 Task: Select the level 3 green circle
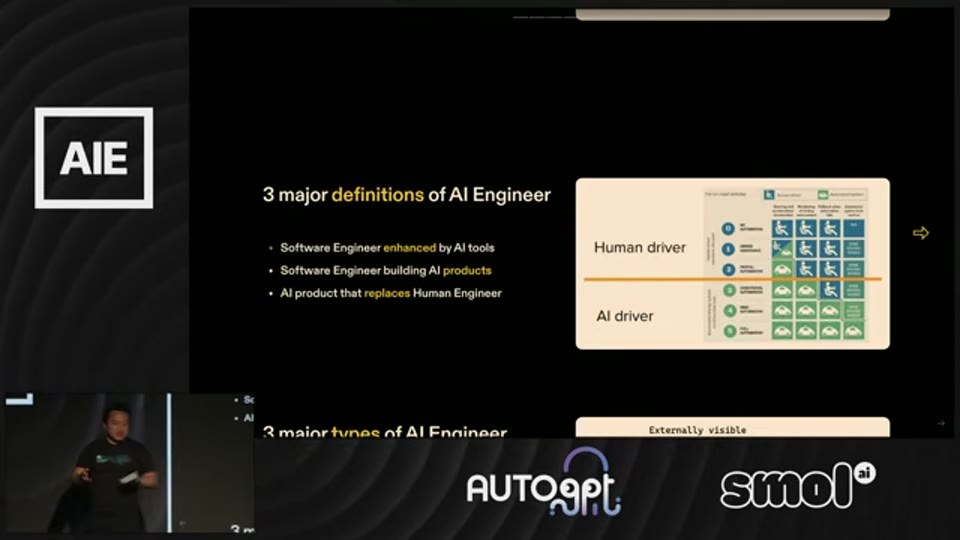729,290
